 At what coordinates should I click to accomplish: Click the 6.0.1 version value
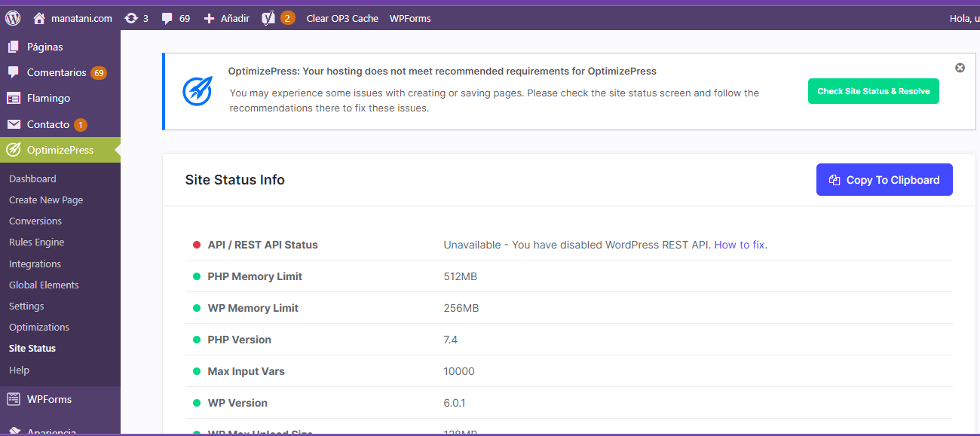tap(455, 403)
